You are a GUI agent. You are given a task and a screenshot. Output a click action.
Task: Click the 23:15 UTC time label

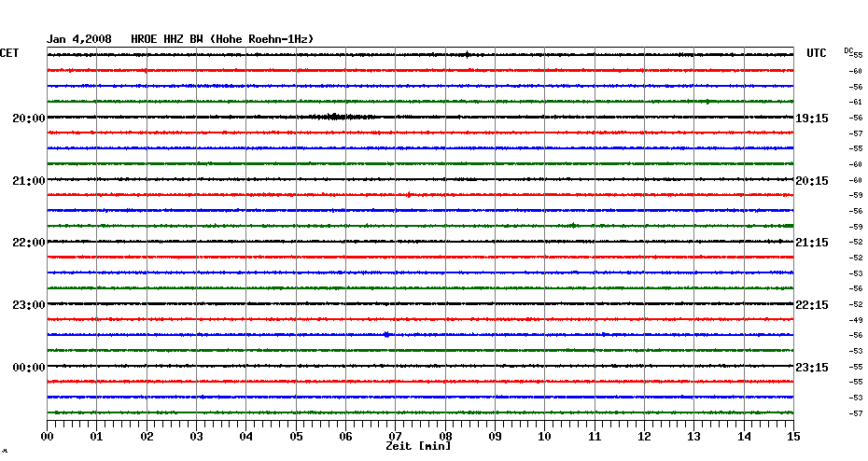click(x=812, y=368)
